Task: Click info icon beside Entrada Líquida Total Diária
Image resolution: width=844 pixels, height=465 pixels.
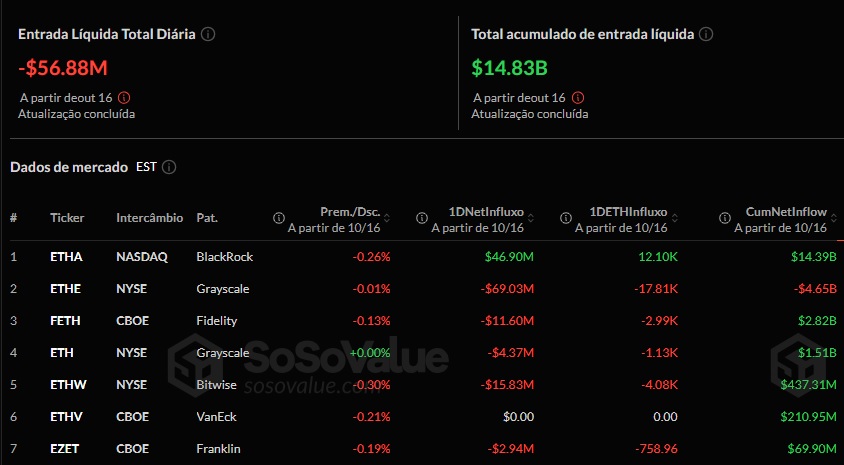Action: tap(208, 33)
